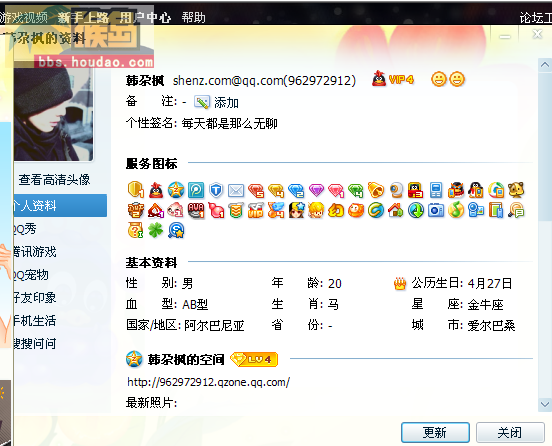Screen dimensions: 552x446
Task: Click the blue globe download service icon
Action: [416, 211]
